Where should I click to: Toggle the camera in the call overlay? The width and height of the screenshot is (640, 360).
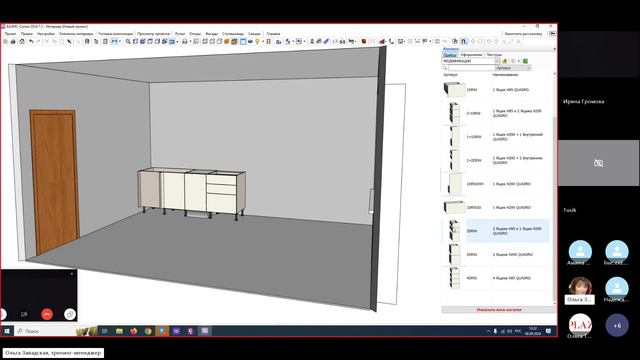tap(24, 314)
